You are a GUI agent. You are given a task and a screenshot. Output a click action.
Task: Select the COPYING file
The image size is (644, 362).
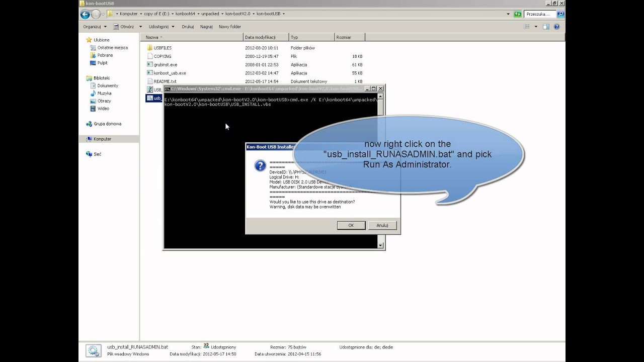tap(159, 56)
